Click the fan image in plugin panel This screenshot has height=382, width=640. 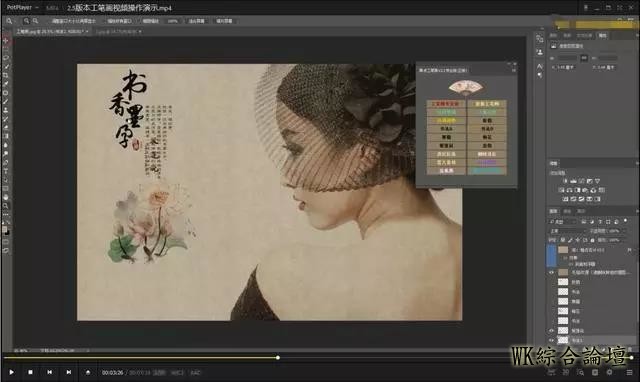coord(465,87)
